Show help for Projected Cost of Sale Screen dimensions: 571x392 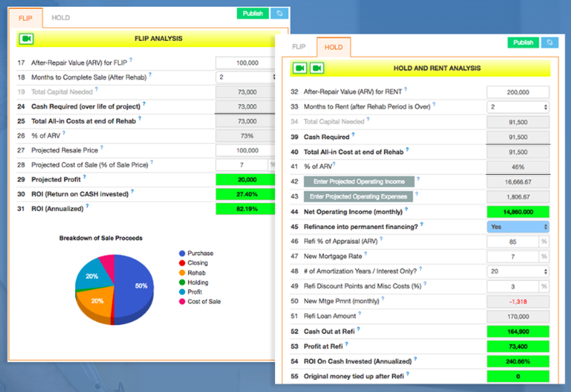click(152, 162)
